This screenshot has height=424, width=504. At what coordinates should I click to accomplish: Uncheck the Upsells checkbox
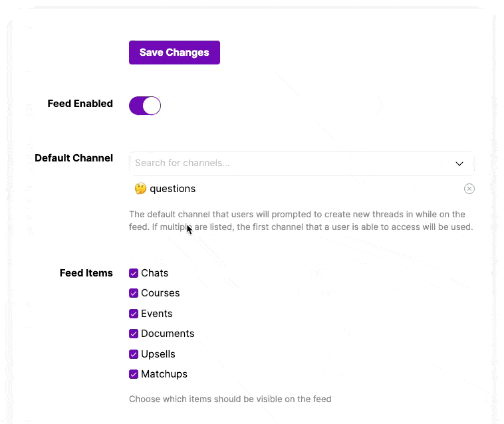click(134, 354)
